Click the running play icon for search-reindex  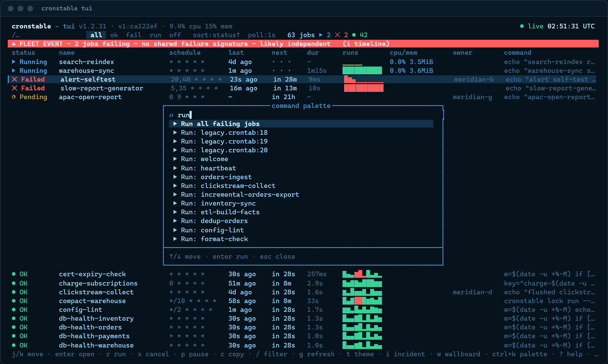(x=14, y=62)
